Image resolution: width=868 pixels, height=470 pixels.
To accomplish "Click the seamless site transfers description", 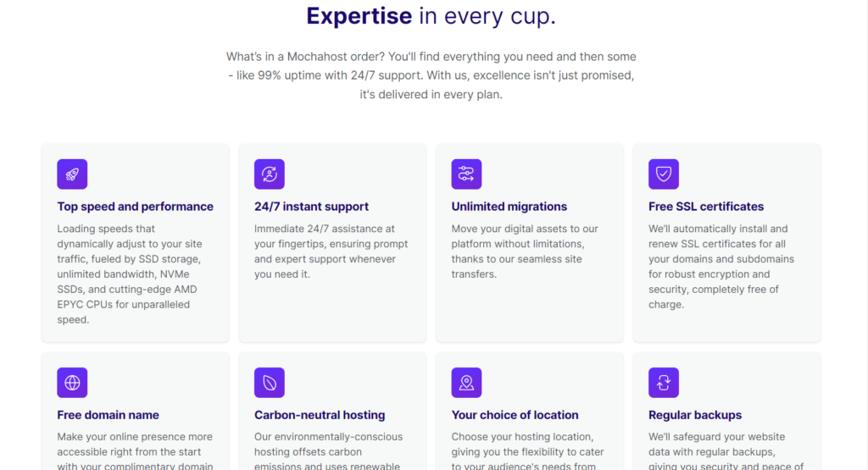I will point(524,252).
